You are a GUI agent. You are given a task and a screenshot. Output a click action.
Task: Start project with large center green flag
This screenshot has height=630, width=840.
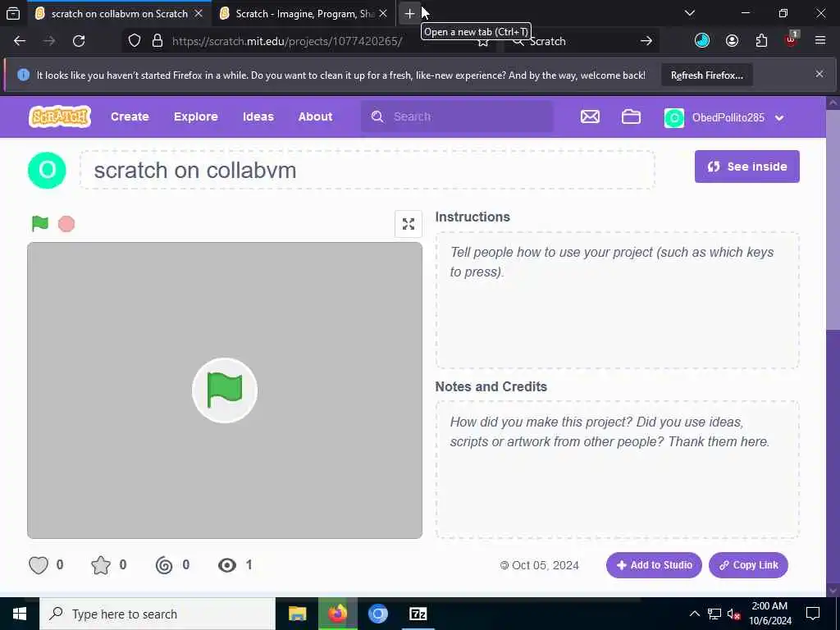click(x=225, y=390)
